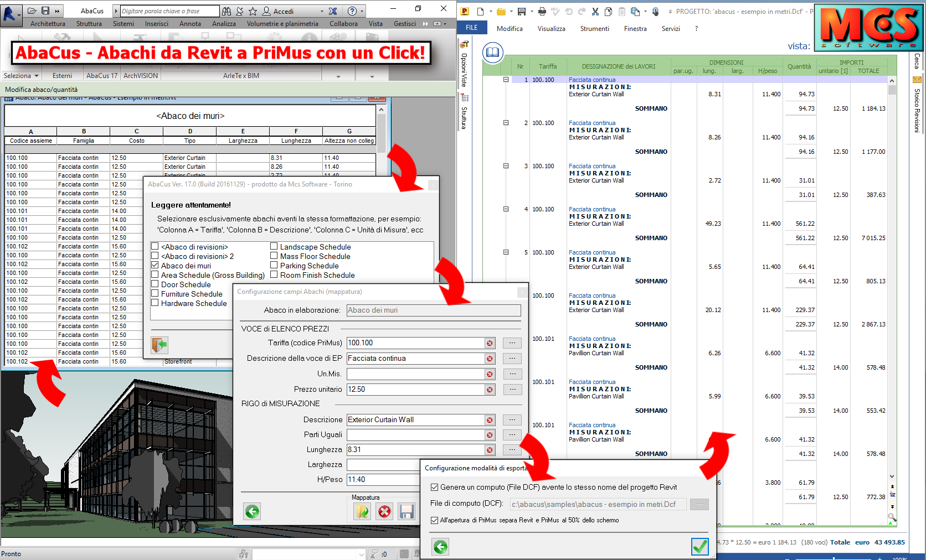Click the save mapping floppy icon
Image resolution: width=926 pixels, height=560 pixels.
pos(407,511)
